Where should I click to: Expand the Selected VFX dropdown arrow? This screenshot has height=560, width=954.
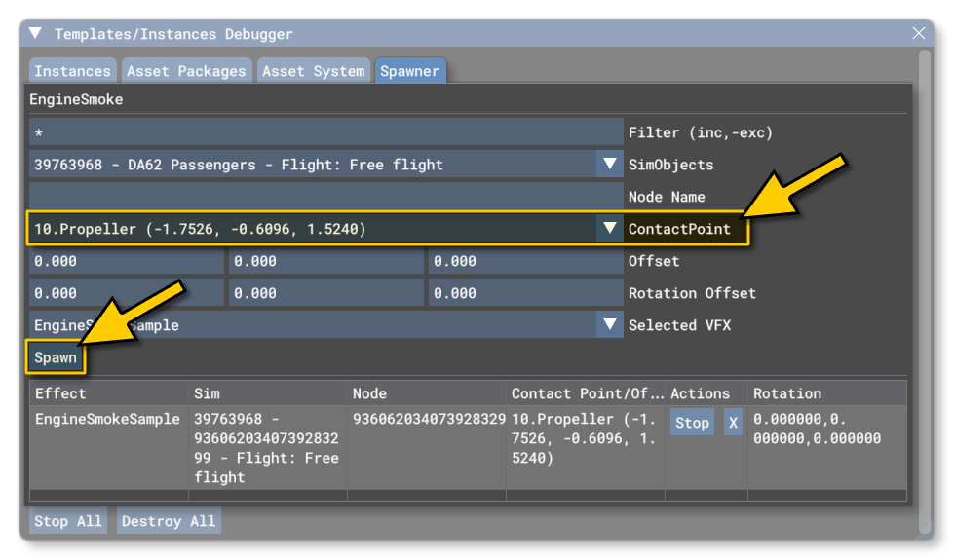[610, 325]
